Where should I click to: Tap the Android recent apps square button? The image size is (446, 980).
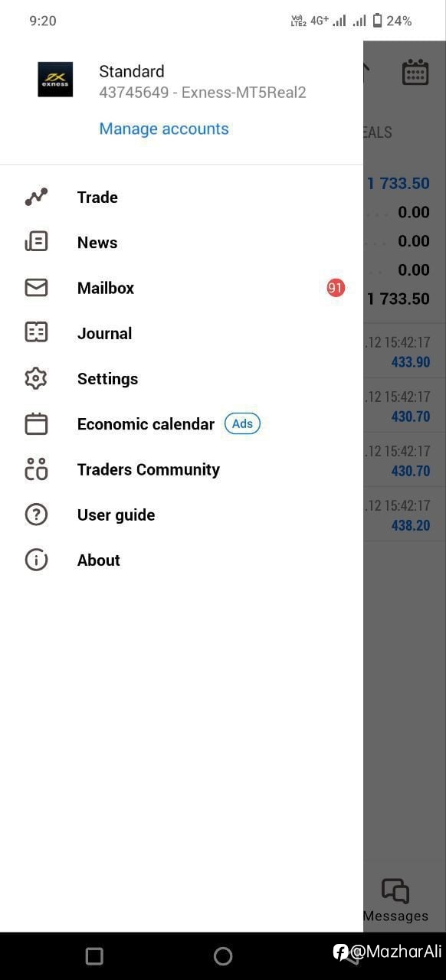click(x=94, y=955)
